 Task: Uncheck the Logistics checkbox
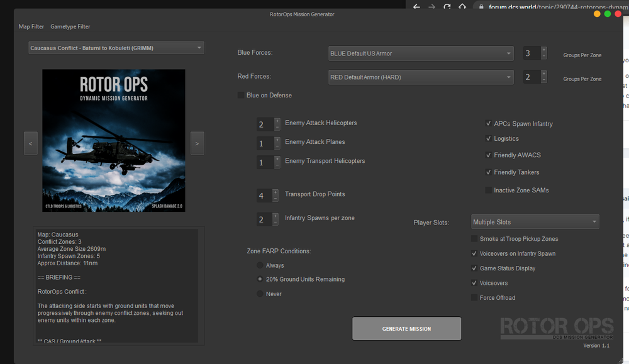pyautogui.click(x=489, y=138)
